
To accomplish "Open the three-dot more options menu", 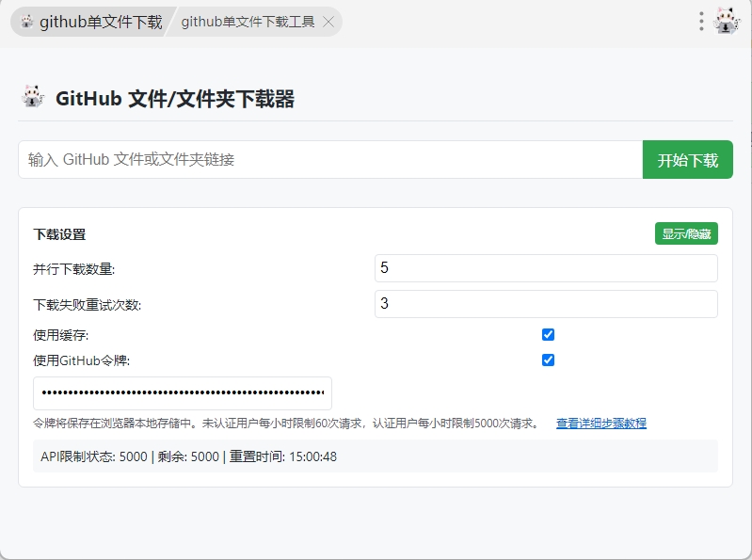I will point(701,22).
